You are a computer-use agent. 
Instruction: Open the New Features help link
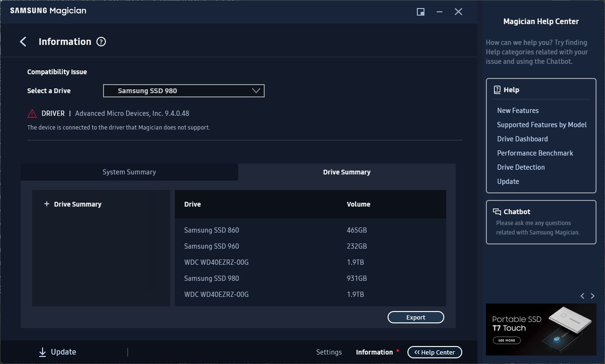(518, 111)
